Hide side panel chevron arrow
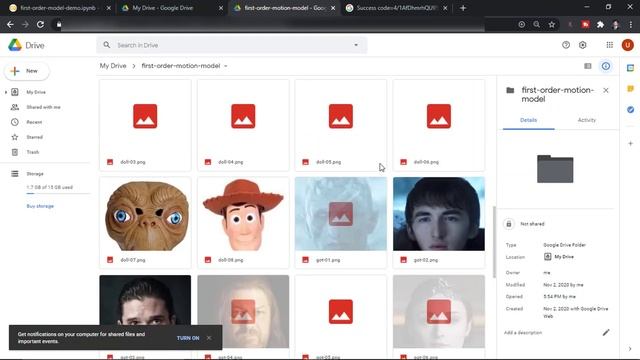Image resolution: width=640 pixels, height=360 pixels. coord(630,349)
